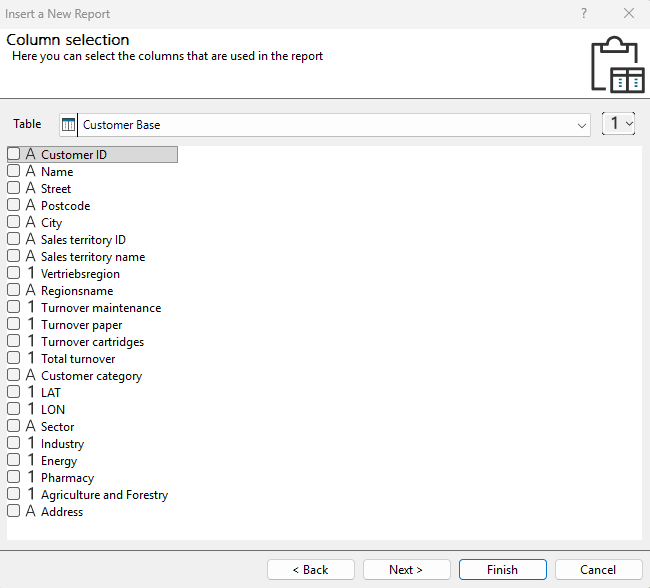Screen dimensions: 650x588
Task: Check the Customer ID column checkbox
Action: tap(13, 154)
